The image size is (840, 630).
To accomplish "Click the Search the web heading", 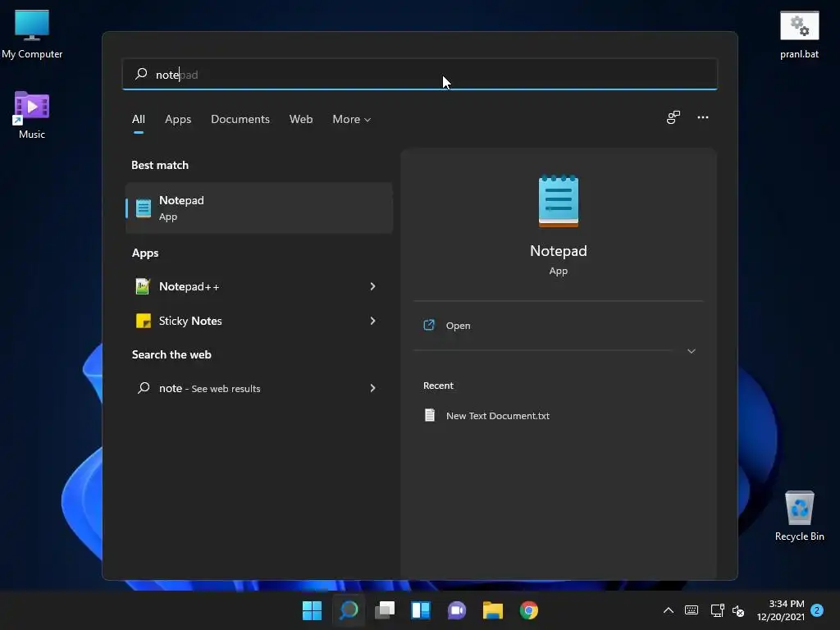I will pyautogui.click(x=171, y=354).
